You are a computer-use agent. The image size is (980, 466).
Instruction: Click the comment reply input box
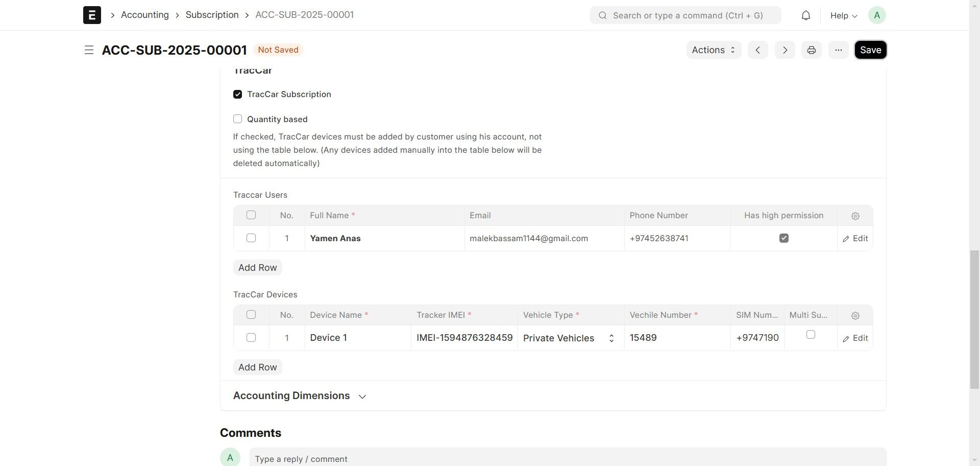tap(568, 458)
